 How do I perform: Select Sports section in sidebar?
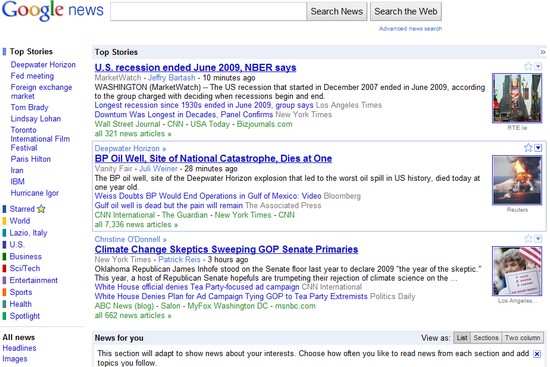pyautogui.click(x=21, y=292)
